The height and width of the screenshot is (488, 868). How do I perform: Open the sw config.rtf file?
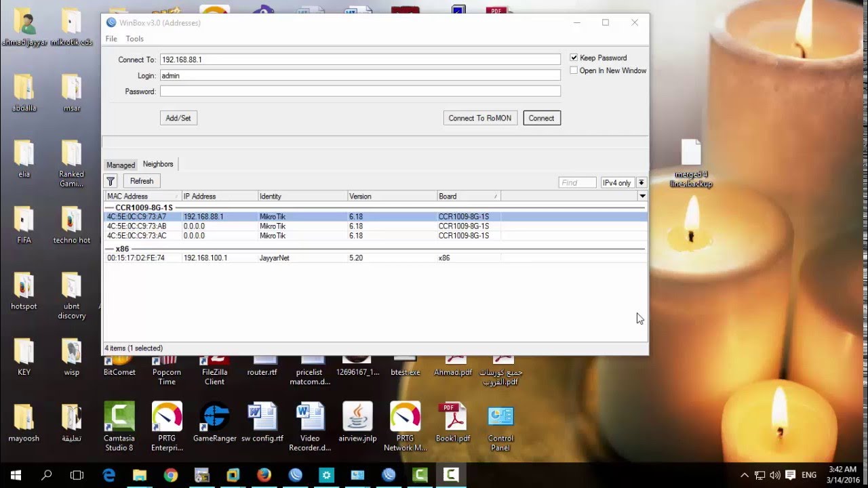coord(262,422)
